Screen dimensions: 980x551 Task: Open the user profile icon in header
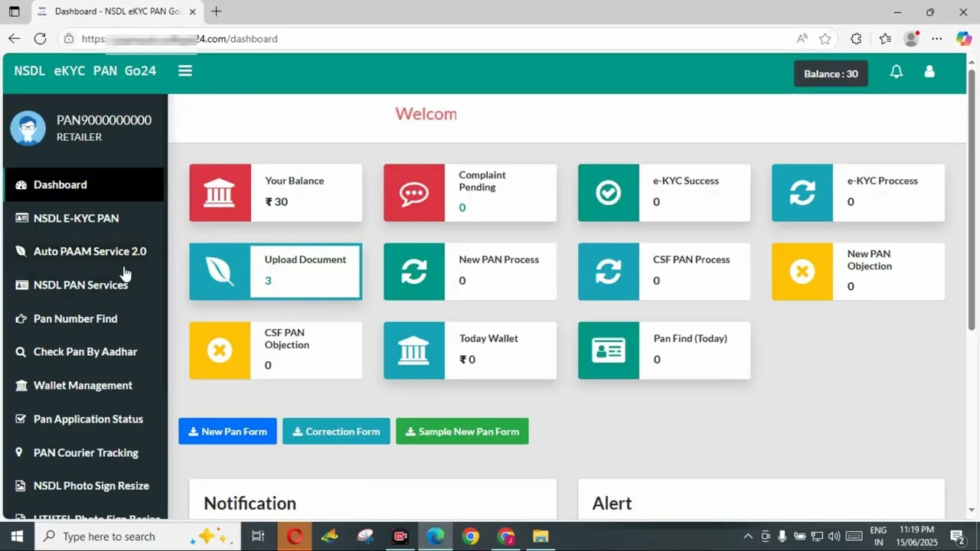tap(929, 72)
